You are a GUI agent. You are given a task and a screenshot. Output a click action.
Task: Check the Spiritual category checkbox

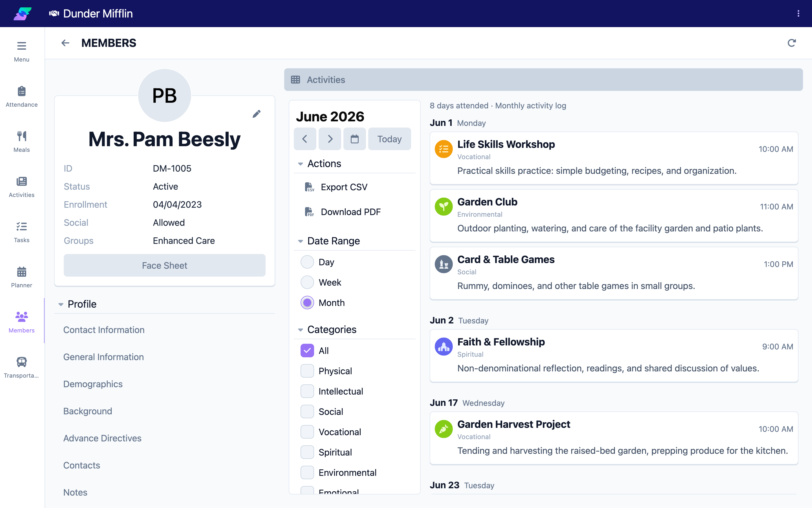(307, 452)
